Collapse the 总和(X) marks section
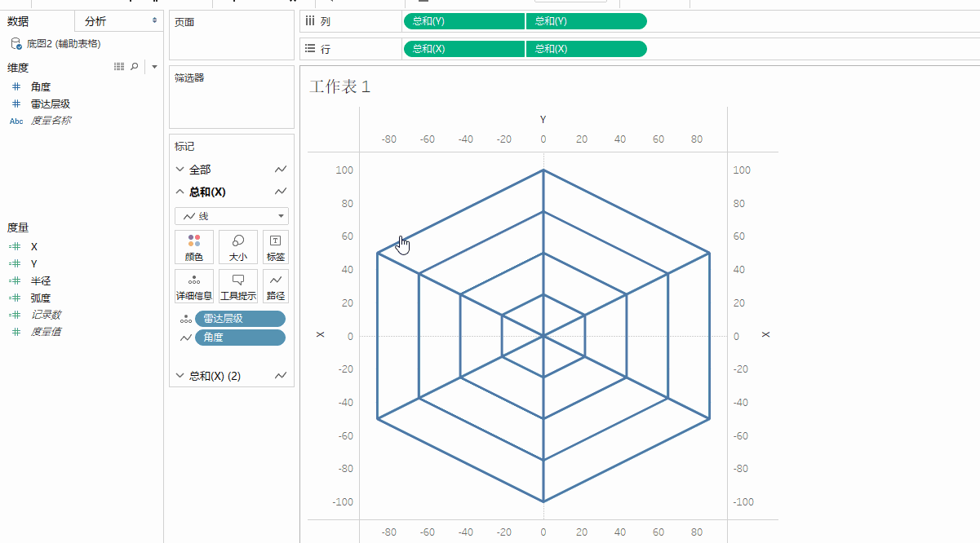The height and width of the screenshot is (543, 980). (180, 192)
